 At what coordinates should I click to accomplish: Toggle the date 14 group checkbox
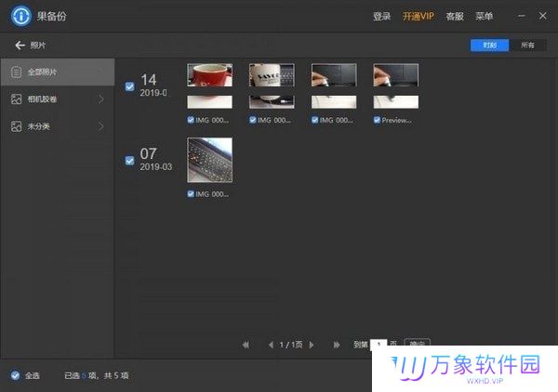129,86
